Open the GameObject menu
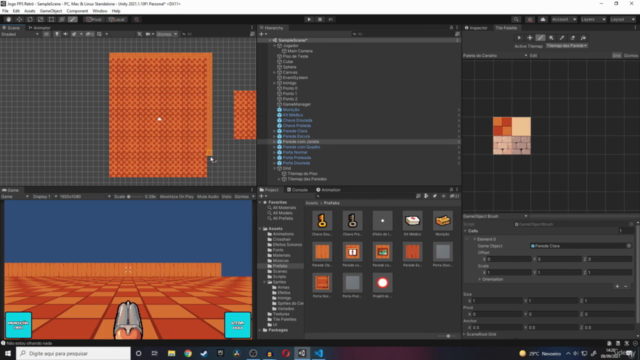This screenshot has width=640, height=360. (x=51, y=11)
